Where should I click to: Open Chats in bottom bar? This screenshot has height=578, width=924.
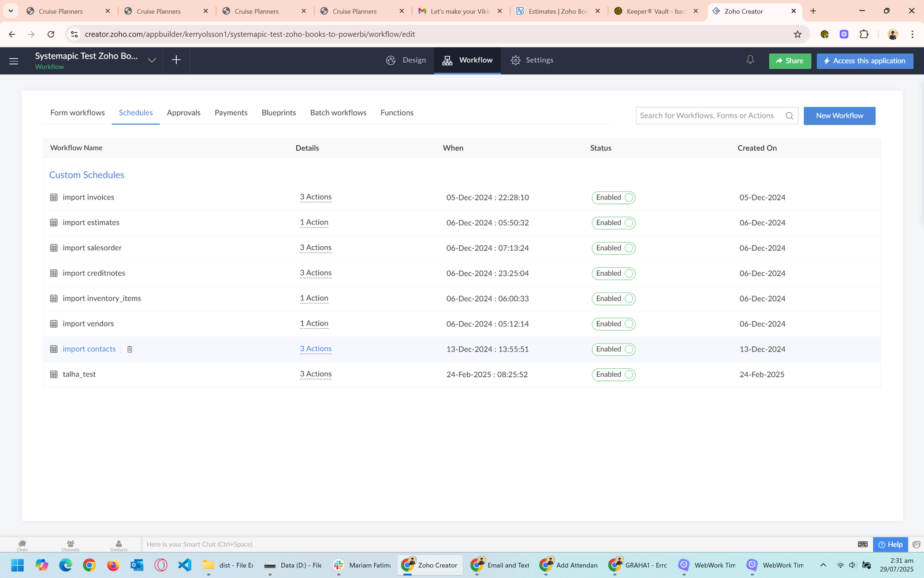pos(22,545)
